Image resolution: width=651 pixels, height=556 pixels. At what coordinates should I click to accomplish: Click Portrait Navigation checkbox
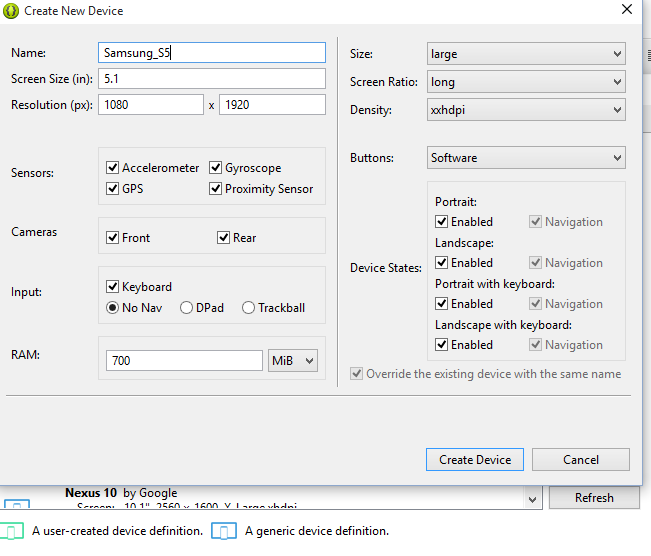(536, 222)
